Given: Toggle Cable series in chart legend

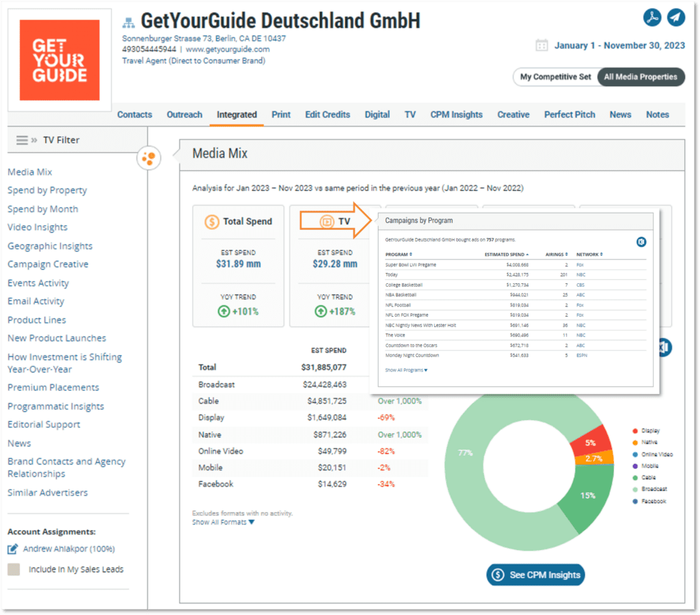Looking at the screenshot, I should coord(644,477).
